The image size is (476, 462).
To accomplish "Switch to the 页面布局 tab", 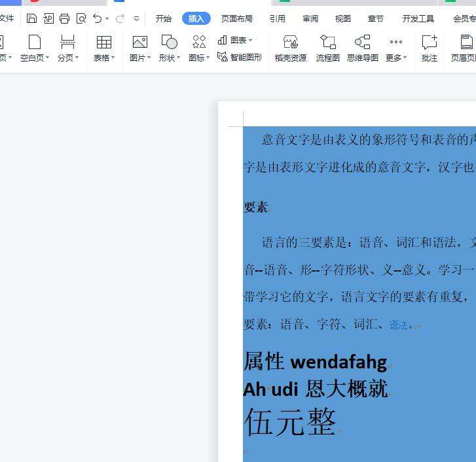I will tap(236, 18).
